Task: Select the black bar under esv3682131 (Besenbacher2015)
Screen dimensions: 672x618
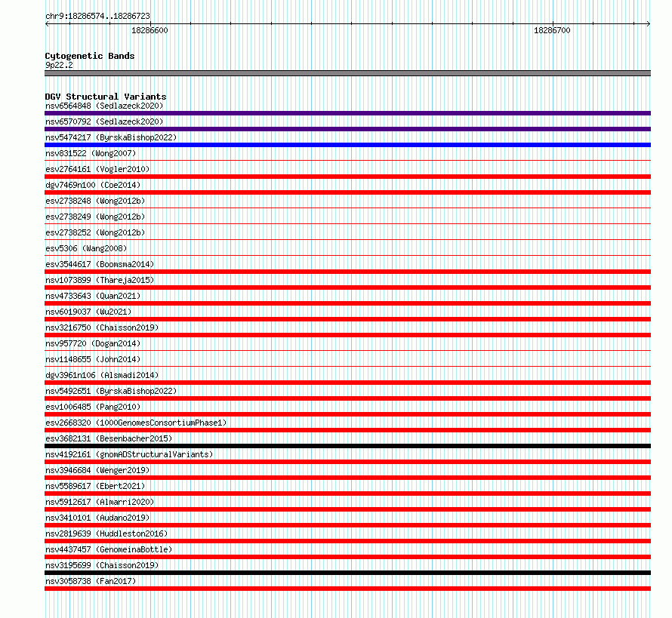Action: pos(347,446)
